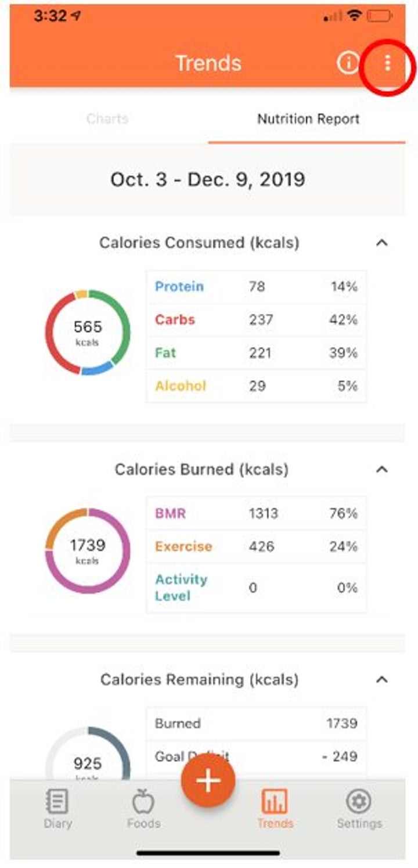
Task: Click the 565 kcals consumed donut chart
Action: pyautogui.click(x=87, y=333)
